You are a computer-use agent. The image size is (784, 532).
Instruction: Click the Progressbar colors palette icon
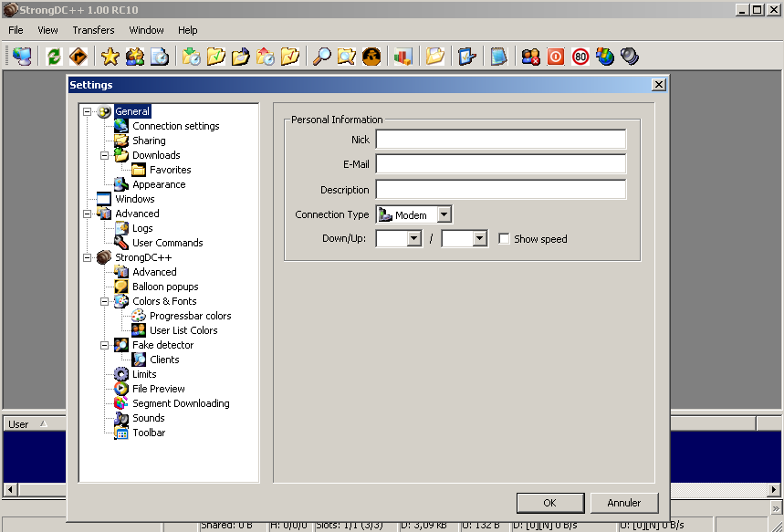pos(139,316)
